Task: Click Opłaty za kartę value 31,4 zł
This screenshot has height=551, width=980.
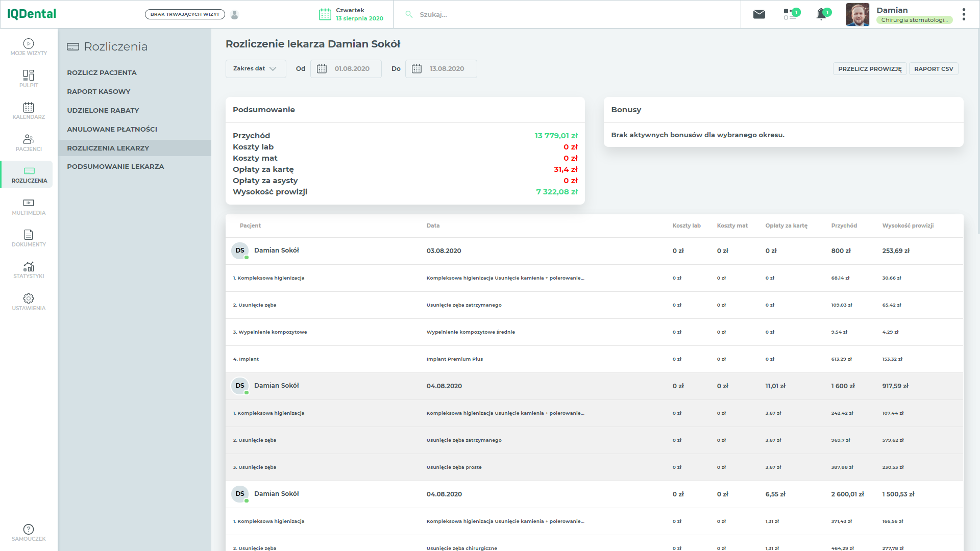Action: point(566,169)
